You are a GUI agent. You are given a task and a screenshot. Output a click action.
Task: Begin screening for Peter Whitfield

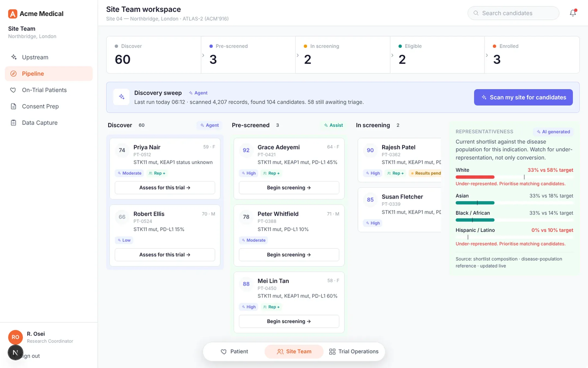click(x=289, y=255)
